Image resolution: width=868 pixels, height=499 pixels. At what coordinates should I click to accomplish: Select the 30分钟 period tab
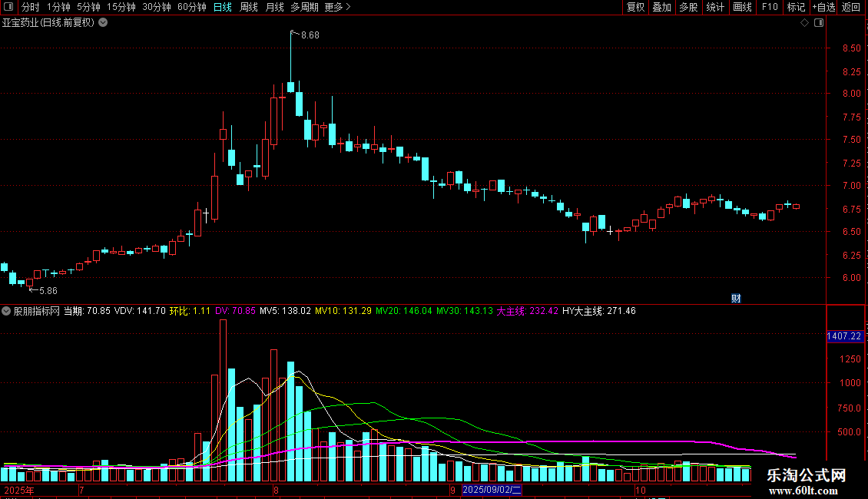[157, 7]
